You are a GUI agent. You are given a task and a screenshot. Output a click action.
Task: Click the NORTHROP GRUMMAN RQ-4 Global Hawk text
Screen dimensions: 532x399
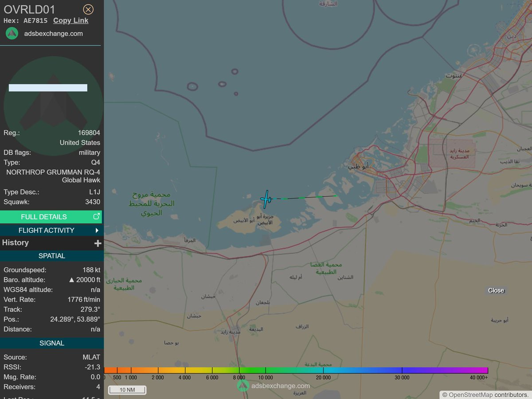coord(53,176)
